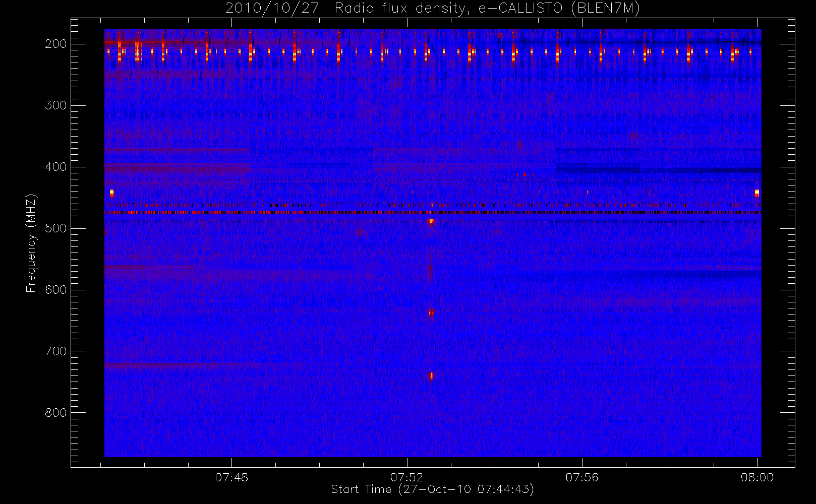Screen dimensions: 816x504
Task: Click the 500 frequency tick label
Action: coord(56,228)
